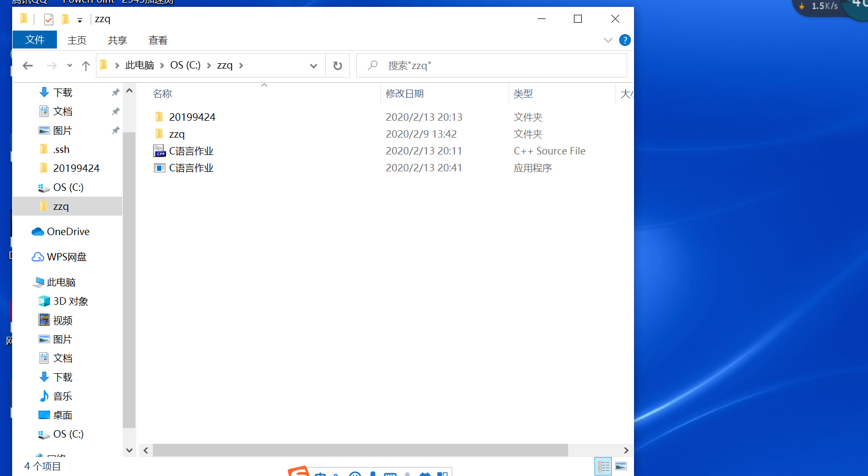Select 20199424 in the navigation pane
Image resolution: width=868 pixels, height=476 pixels.
click(x=76, y=169)
